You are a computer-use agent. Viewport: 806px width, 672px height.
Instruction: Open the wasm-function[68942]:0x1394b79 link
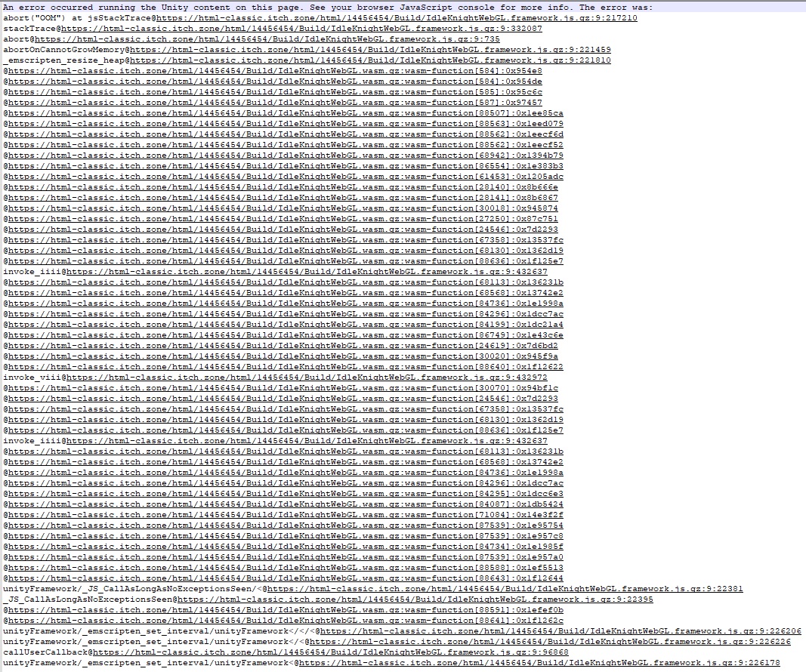tap(286, 155)
